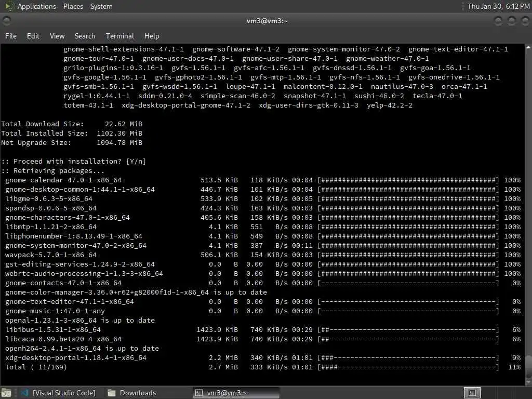Click the 'Total ( 11/169)' line

(262, 367)
